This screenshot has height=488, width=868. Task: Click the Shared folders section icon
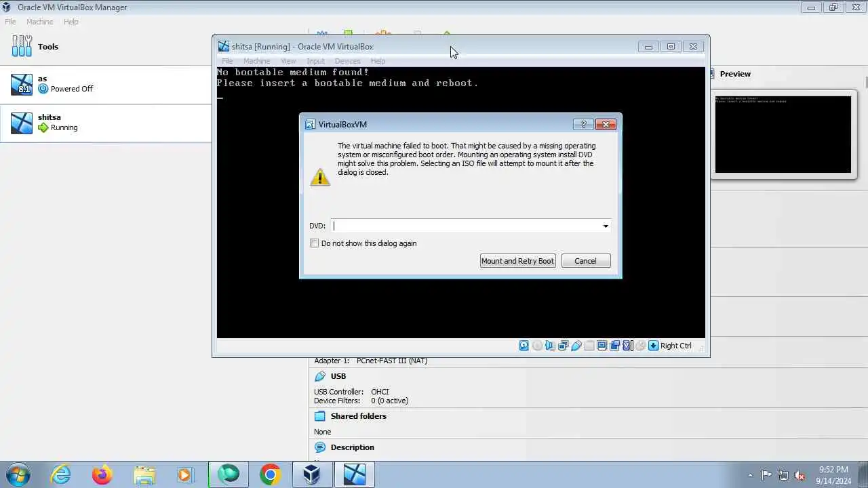320,416
